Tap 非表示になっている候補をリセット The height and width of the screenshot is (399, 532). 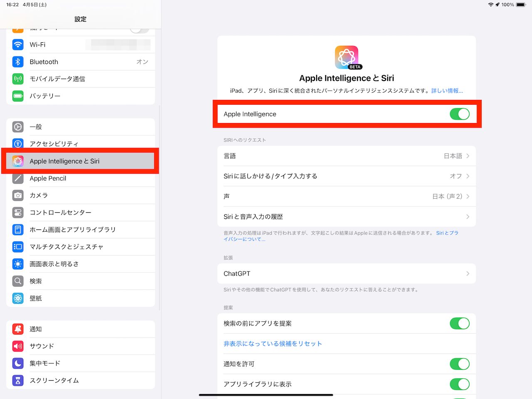[273, 344]
